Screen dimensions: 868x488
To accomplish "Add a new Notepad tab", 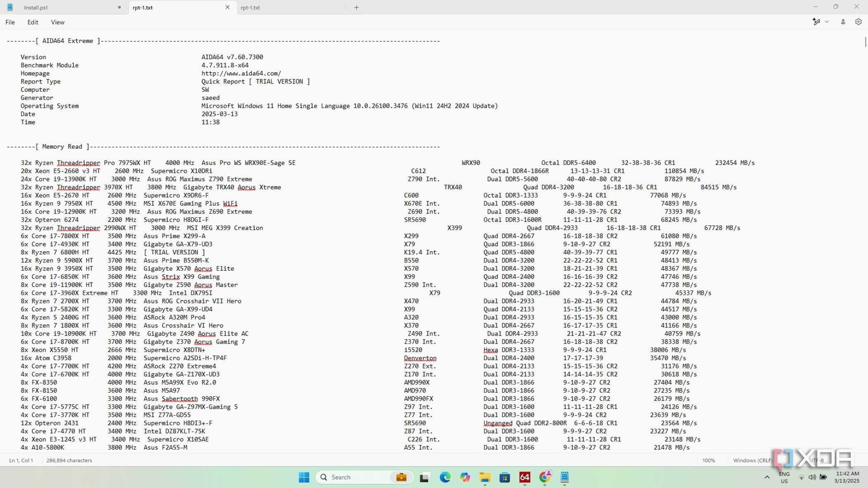I will (356, 7).
